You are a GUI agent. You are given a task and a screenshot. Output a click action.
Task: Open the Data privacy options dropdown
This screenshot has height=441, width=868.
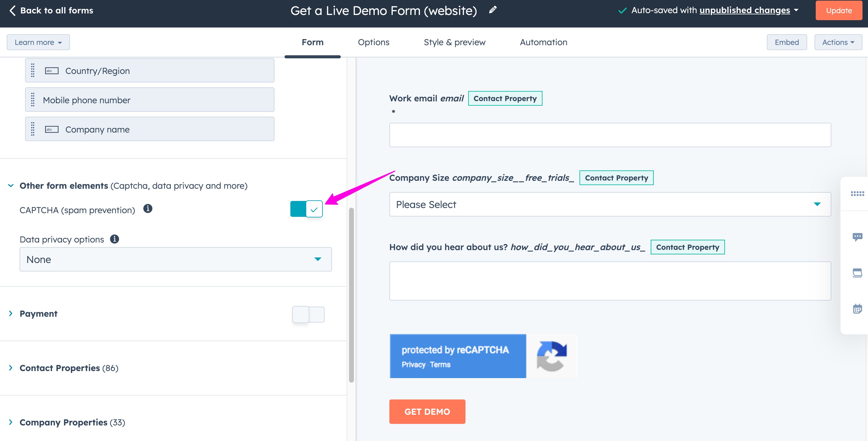(175, 259)
